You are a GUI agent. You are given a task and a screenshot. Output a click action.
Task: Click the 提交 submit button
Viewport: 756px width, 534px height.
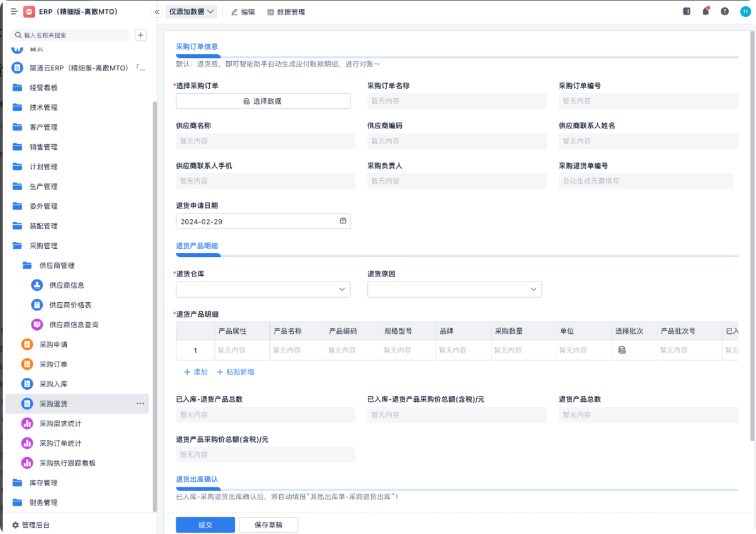(205, 525)
